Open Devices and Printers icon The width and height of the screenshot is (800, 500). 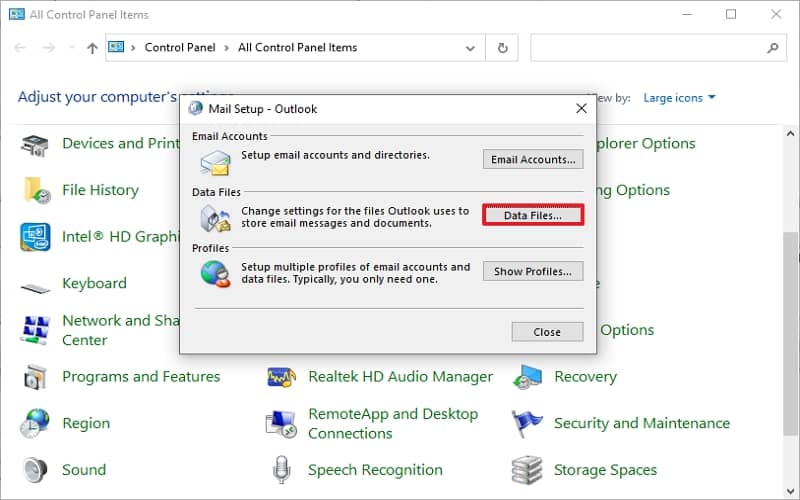click(x=35, y=145)
